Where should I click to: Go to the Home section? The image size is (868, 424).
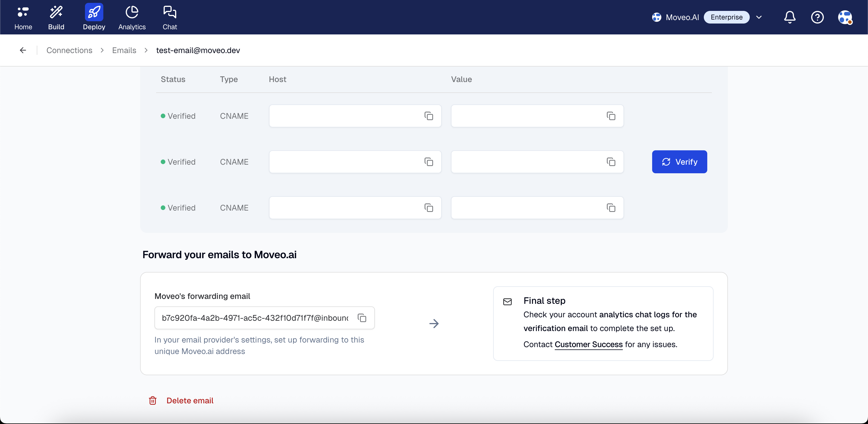pyautogui.click(x=23, y=17)
